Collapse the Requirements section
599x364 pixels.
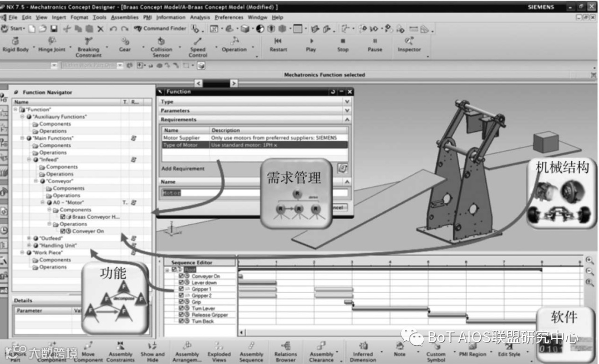347,120
